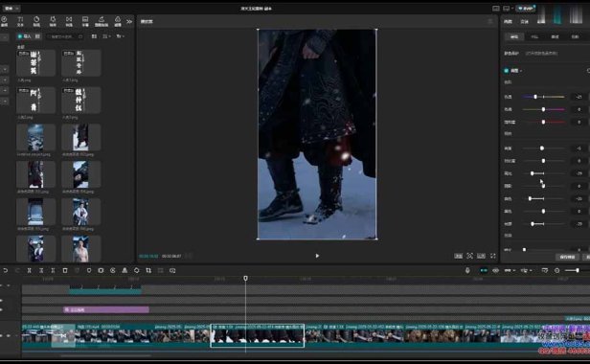Click the timeline horizontal scrollbar
This screenshot has width=590, height=364.
click(105, 355)
